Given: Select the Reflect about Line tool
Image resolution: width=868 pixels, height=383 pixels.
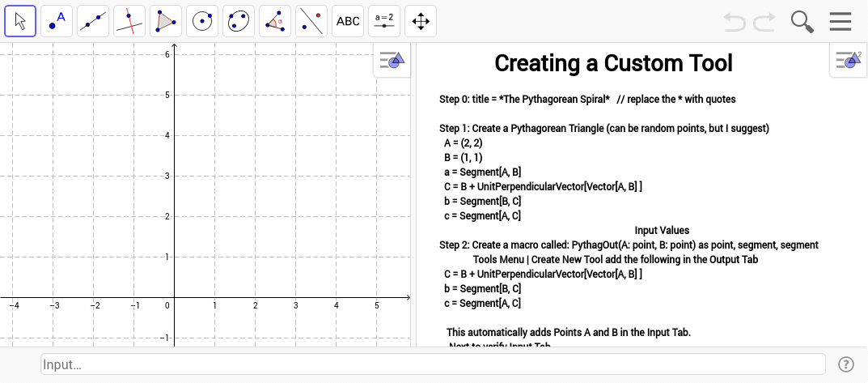Looking at the screenshot, I should click(311, 22).
